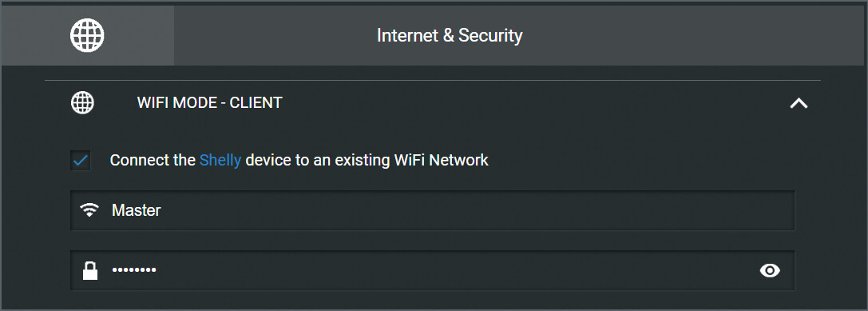
Task: Click the WIFI MODE - CLIENT section title
Action: (x=210, y=102)
